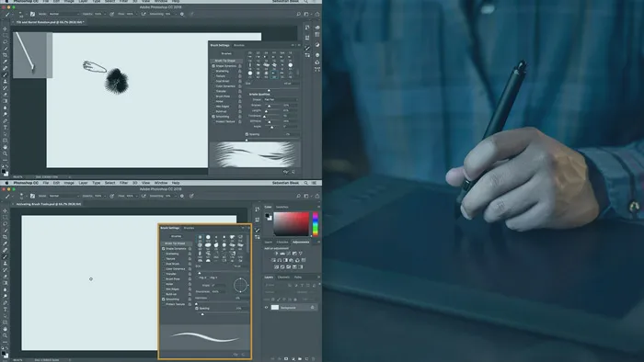Select the Move tool in top Photoshop window
644x362 pixels.
pyautogui.click(x=5, y=29)
